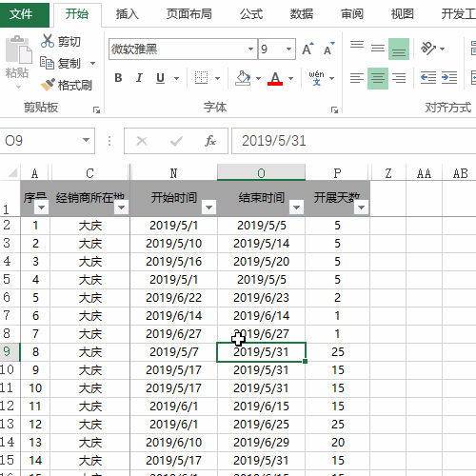Toggle Underline formatting

(x=160, y=78)
